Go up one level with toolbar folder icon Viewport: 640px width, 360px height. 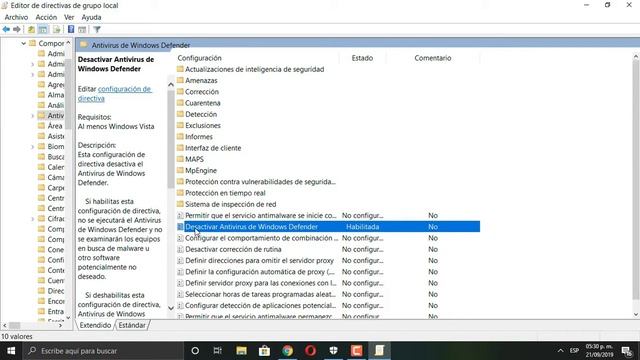pyautogui.click(x=31, y=29)
